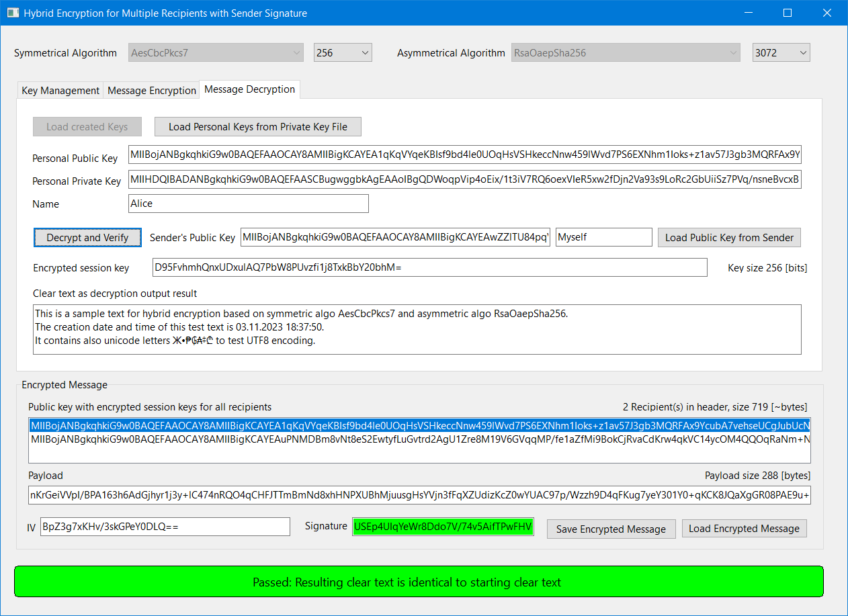Click the application icon in the title bar
Screen dimensions: 848x616
[12, 12]
